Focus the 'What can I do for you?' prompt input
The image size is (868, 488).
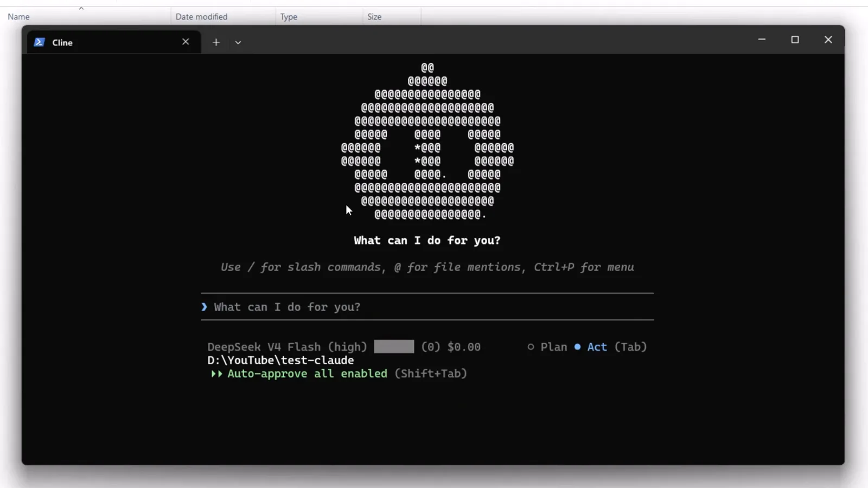pos(427,307)
